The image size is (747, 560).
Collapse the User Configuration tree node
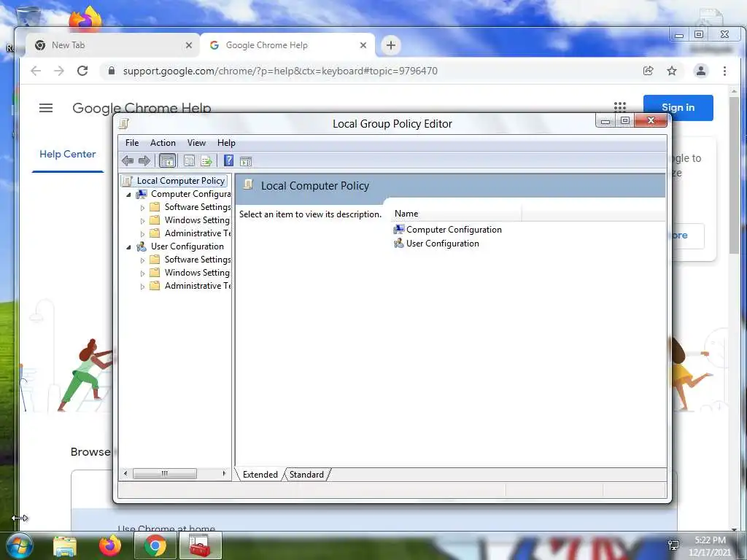tap(128, 247)
